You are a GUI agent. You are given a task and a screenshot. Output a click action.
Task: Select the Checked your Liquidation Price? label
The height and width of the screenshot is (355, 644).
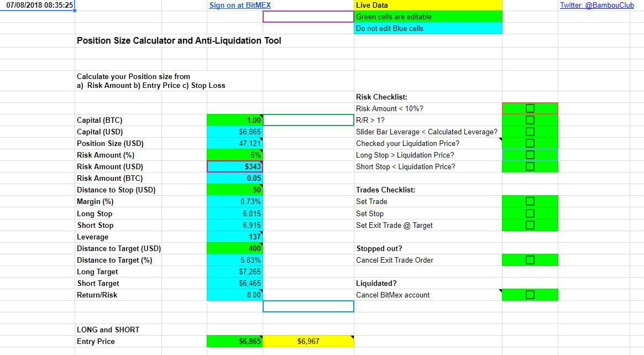coord(408,143)
